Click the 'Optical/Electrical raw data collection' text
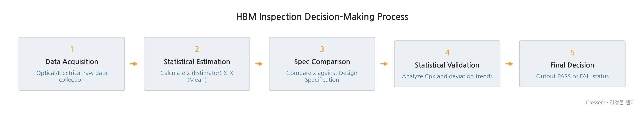 click(x=72, y=76)
